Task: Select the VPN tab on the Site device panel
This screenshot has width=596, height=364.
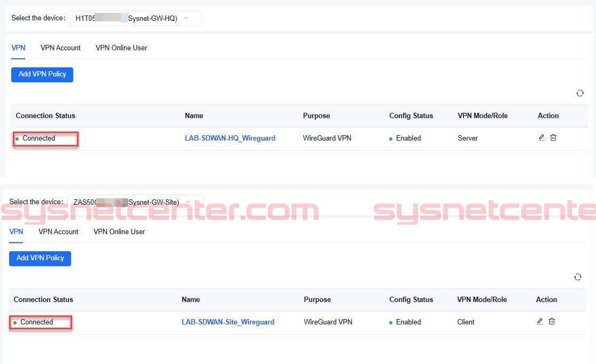Action: point(16,231)
